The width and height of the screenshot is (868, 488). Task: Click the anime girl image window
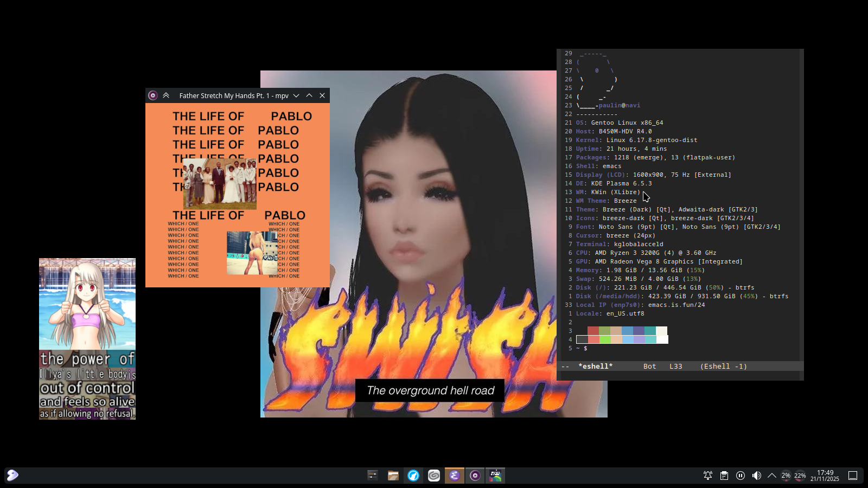pos(87,339)
